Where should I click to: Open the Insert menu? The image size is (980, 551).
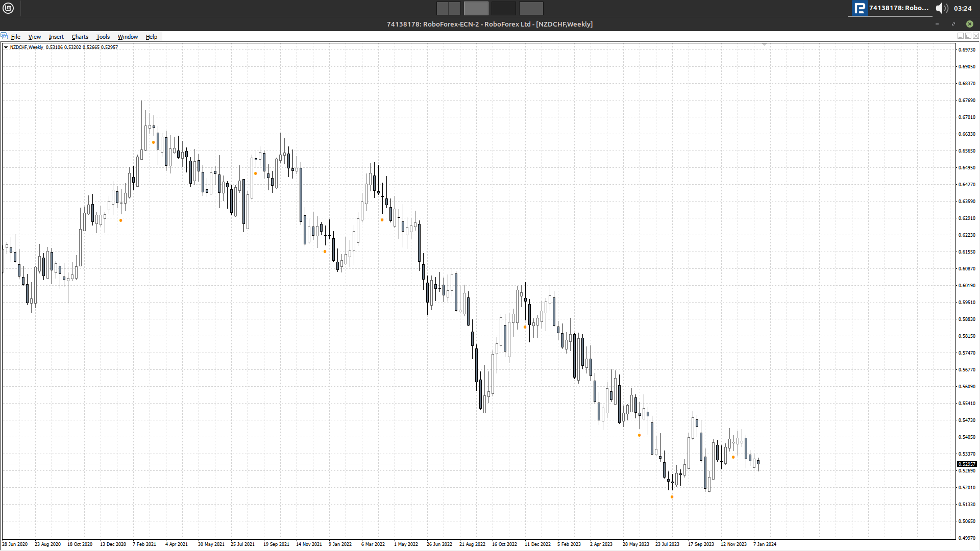(56, 37)
